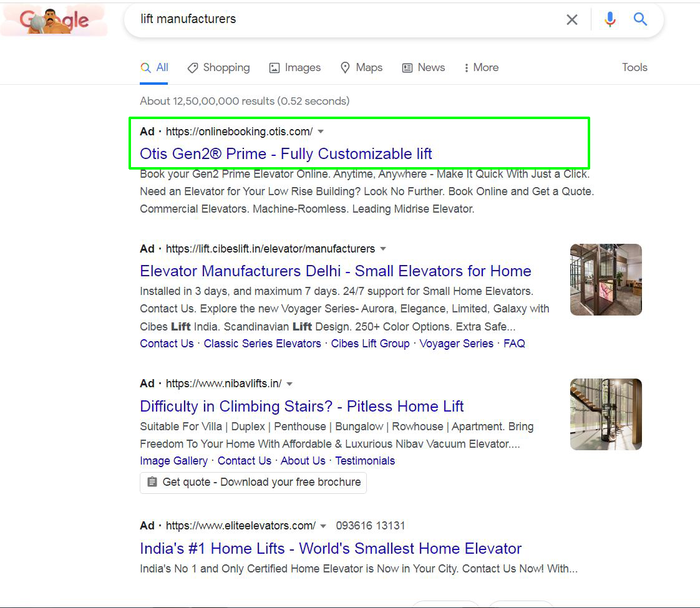
Task: Open Elevator Manufacturers Delhi ad link
Action: [335, 271]
